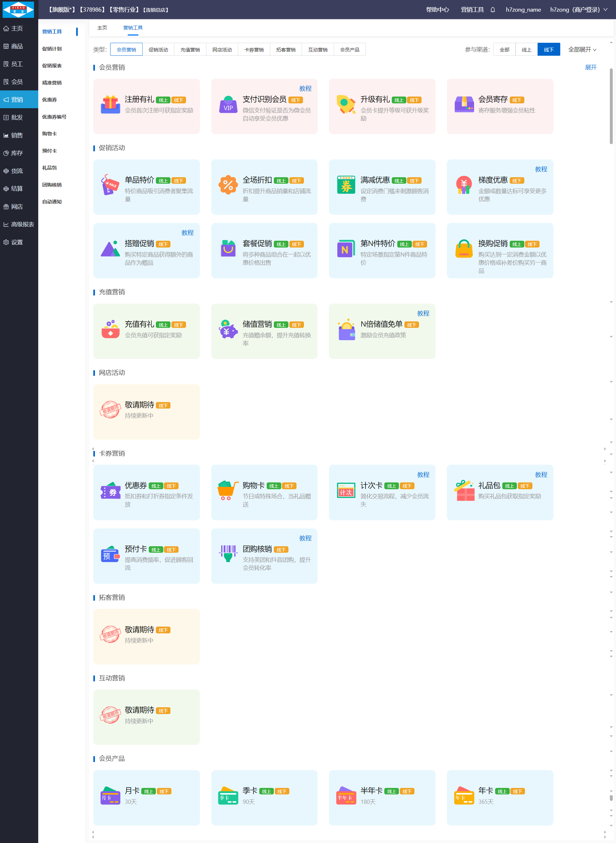Open h7zong (商户登录) account dropdown
Image resolution: width=616 pixels, height=843 pixels.
[578, 10]
